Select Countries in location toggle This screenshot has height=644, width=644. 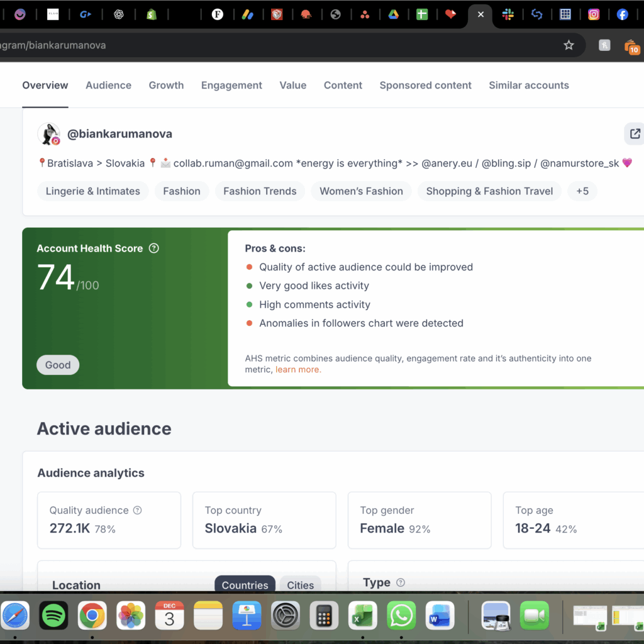coord(245,585)
